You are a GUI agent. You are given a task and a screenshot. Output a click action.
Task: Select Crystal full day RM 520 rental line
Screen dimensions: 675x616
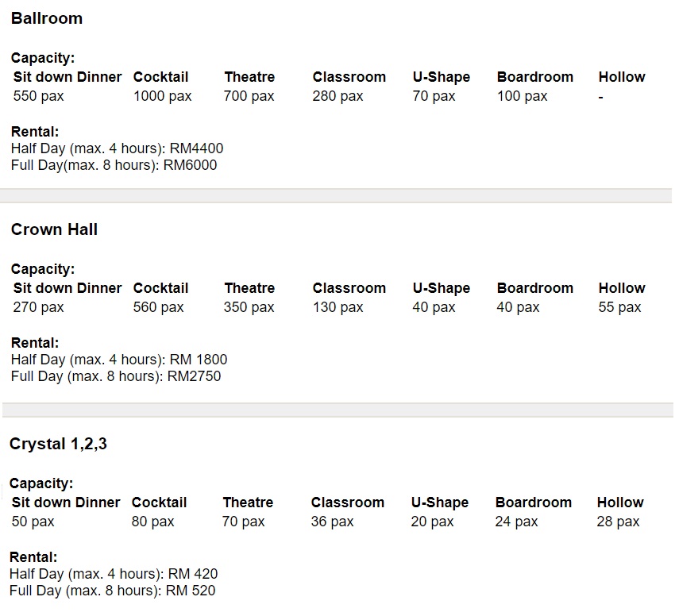[112, 591]
